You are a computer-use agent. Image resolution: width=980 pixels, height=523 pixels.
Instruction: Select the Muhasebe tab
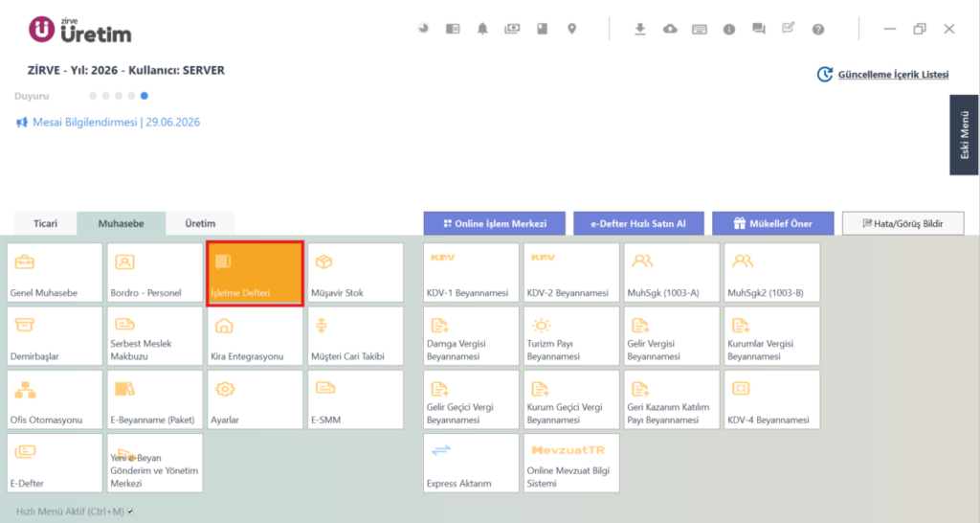(x=122, y=223)
